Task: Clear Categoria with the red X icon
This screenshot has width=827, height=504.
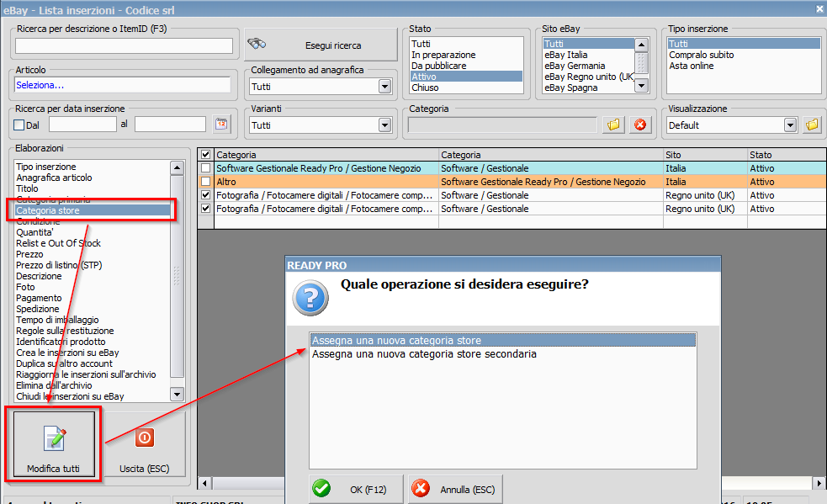Action: coord(640,125)
